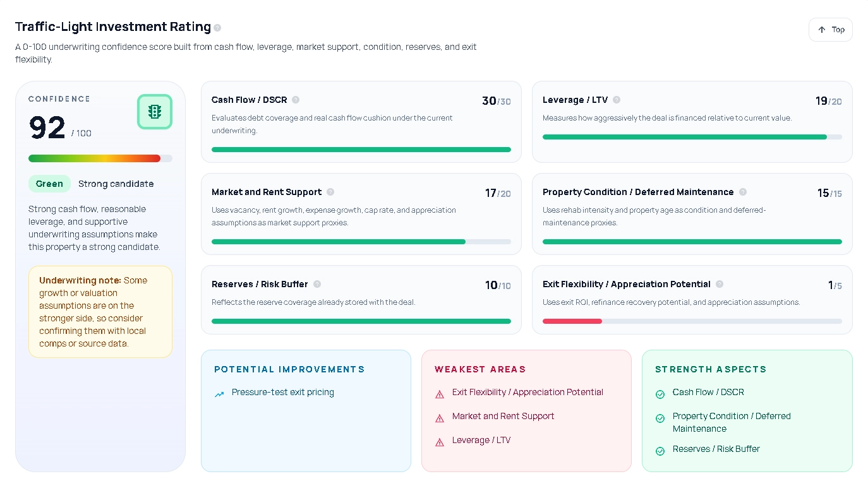Click the warning triangle beside Exit Flexibility
The image size is (868, 486).
click(439, 393)
